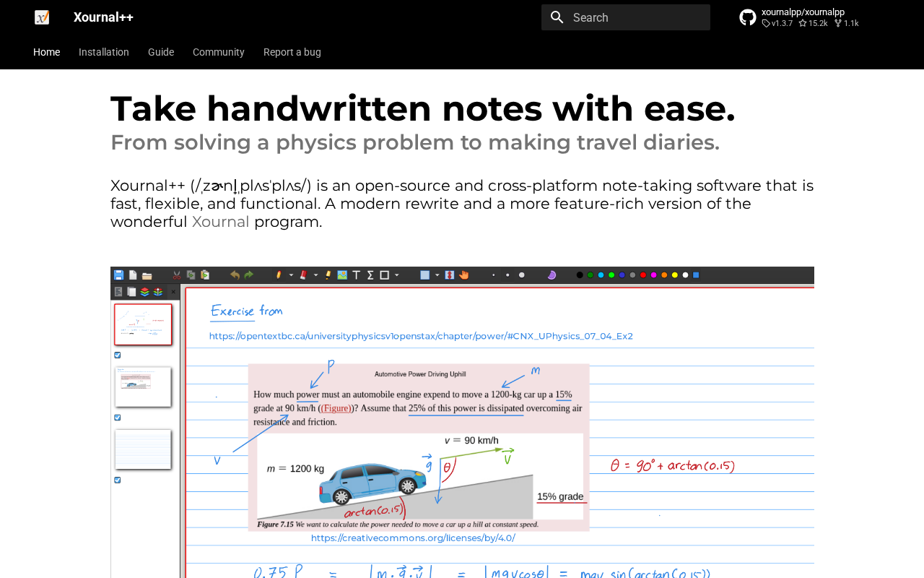Pick the gray color swatch

point(632,275)
